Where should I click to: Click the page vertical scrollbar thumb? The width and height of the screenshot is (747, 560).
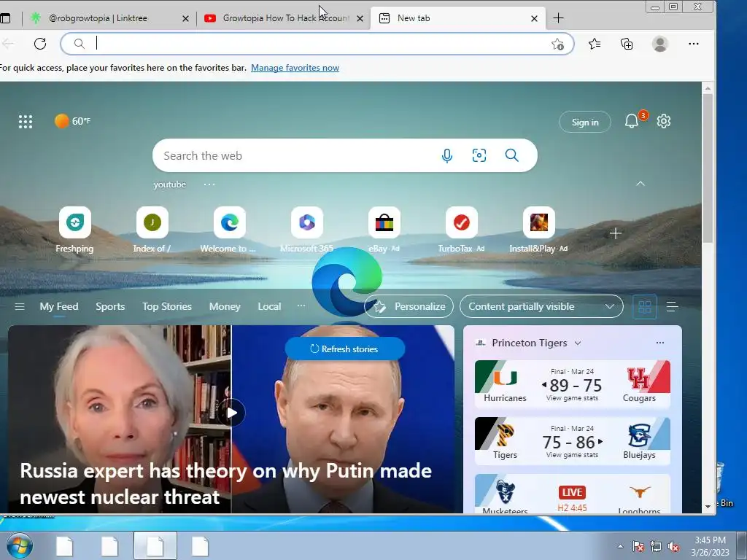click(x=708, y=168)
